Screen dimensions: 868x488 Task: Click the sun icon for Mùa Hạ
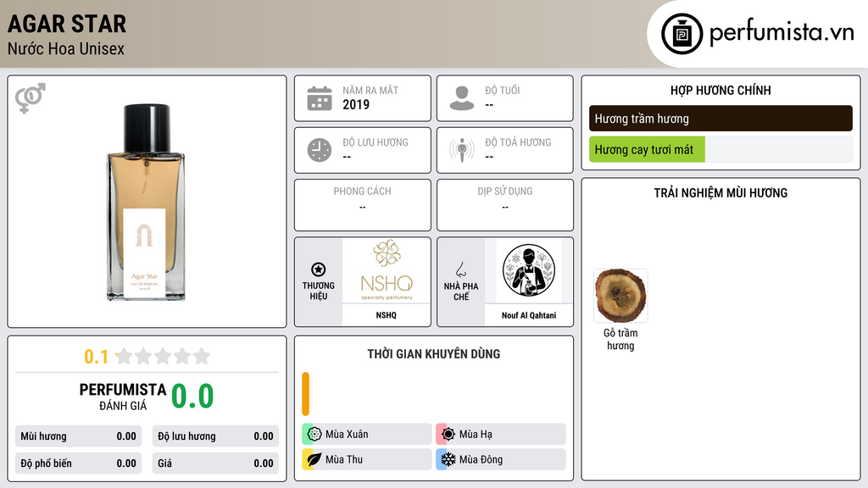448,435
